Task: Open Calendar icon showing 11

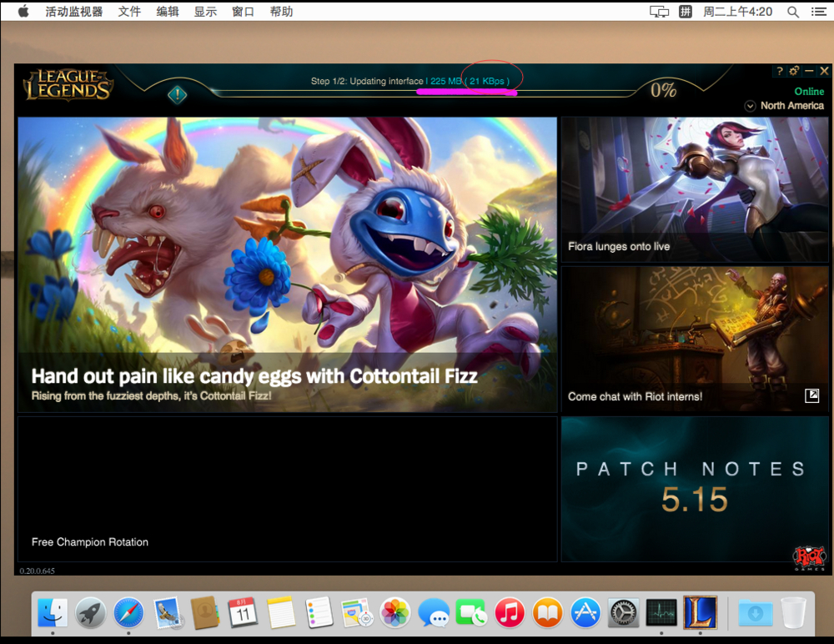Action: [x=243, y=612]
